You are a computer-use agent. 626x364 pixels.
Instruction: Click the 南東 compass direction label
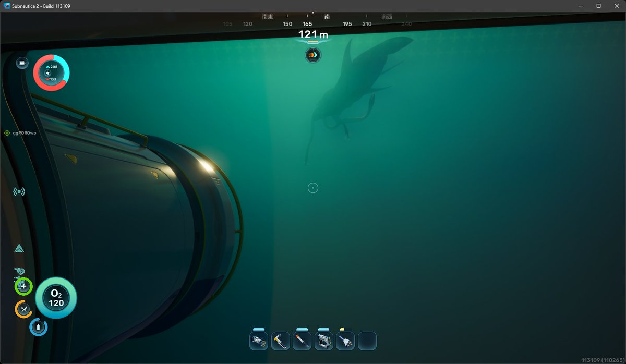(x=268, y=17)
